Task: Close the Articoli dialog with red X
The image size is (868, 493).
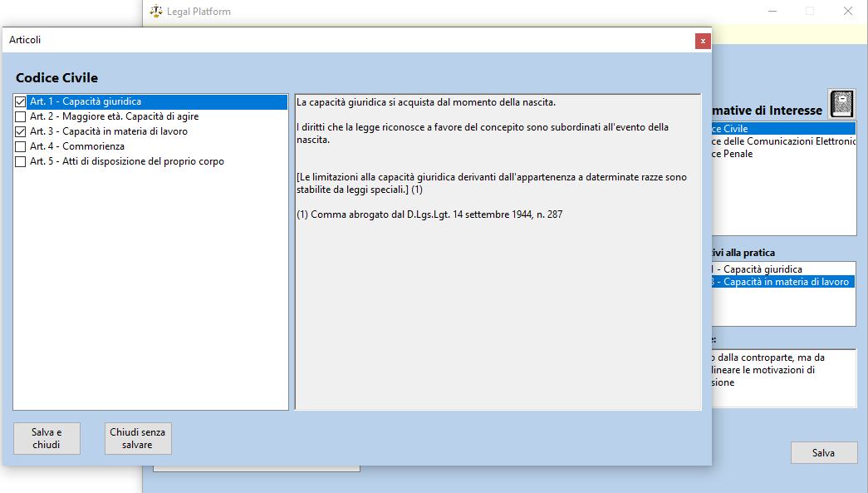Action: pyautogui.click(x=703, y=41)
